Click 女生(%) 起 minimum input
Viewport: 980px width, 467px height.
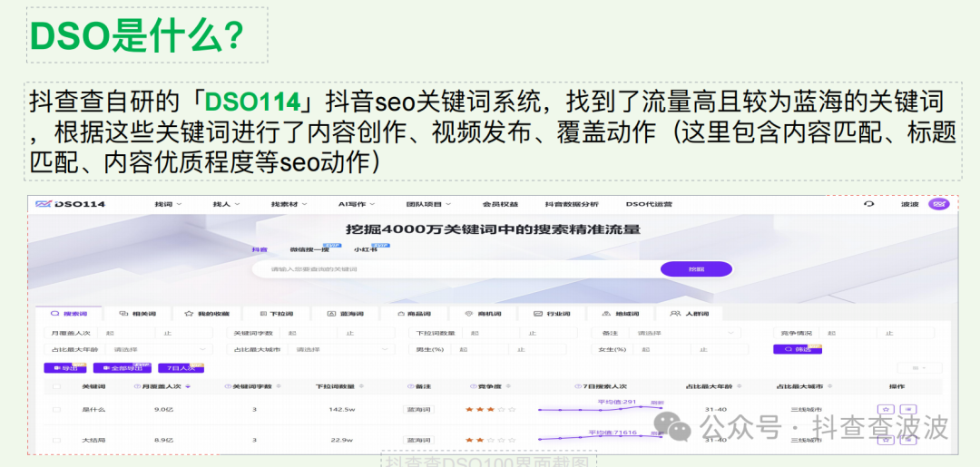tap(660, 350)
